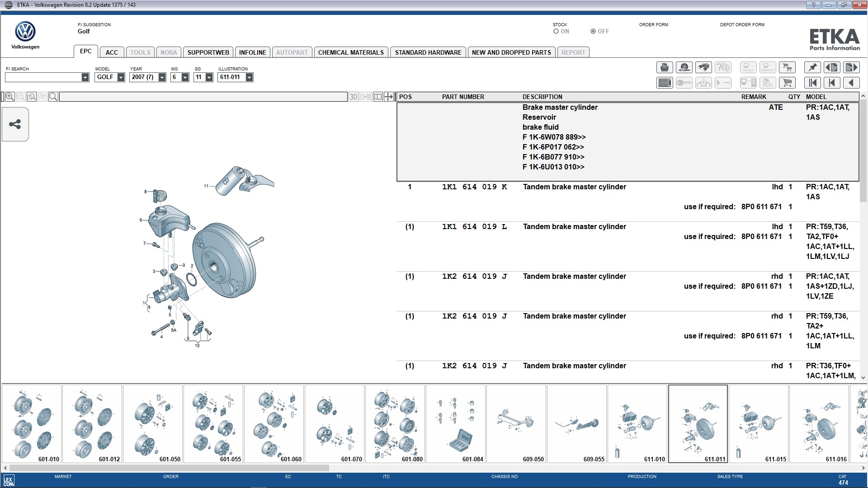Open the ACC tab
This screenshot has width=868, height=488.
point(112,52)
